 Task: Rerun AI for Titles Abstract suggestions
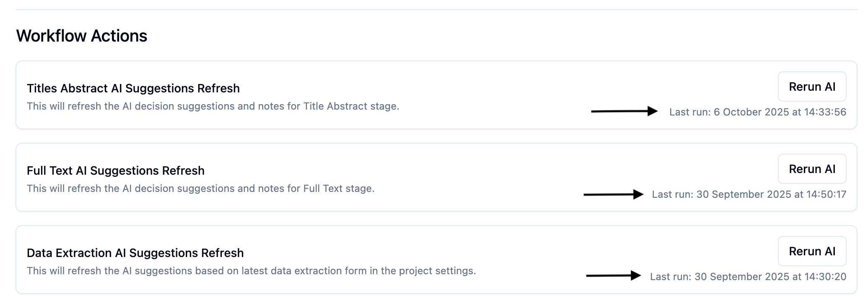pos(812,87)
